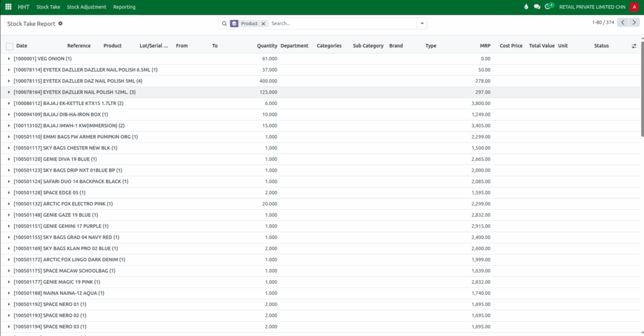
Task: Expand BAJAJ EK-KETTLE KTX15 1.7LTR group
Action: click(9, 104)
